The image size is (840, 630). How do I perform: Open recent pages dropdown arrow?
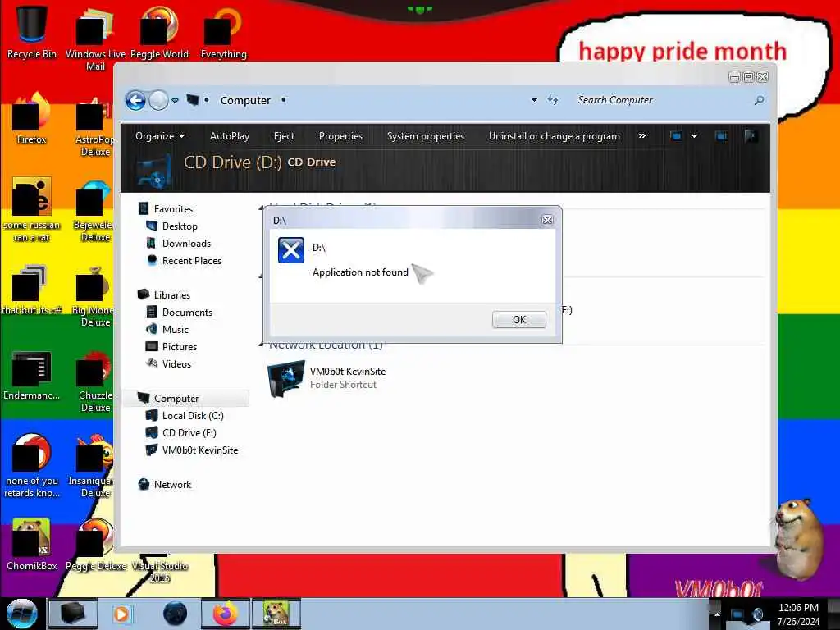(x=175, y=101)
